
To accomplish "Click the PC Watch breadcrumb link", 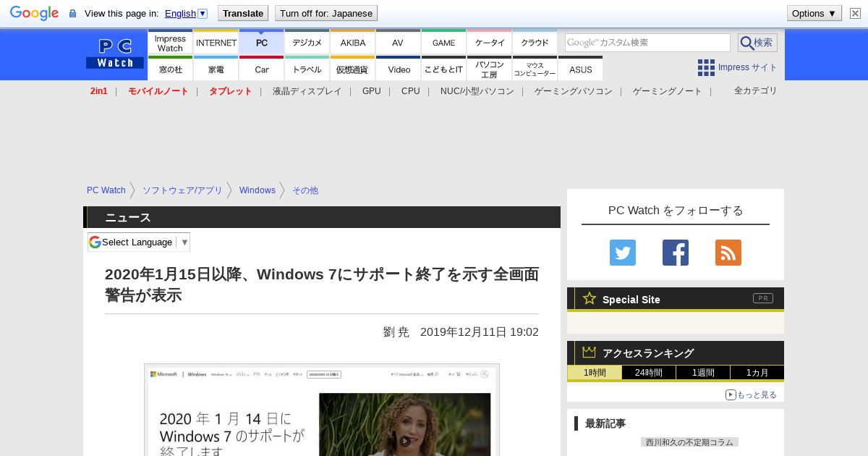I will [x=106, y=190].
